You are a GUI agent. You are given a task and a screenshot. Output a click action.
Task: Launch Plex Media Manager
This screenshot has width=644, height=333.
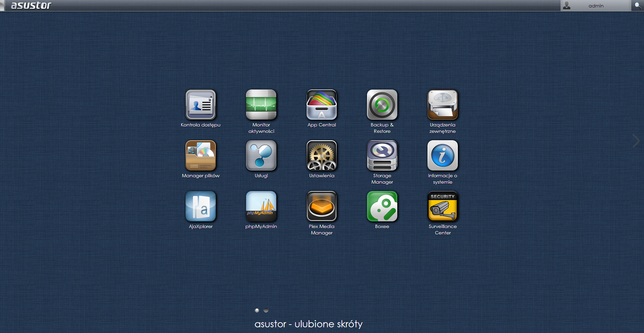[322, 206]
